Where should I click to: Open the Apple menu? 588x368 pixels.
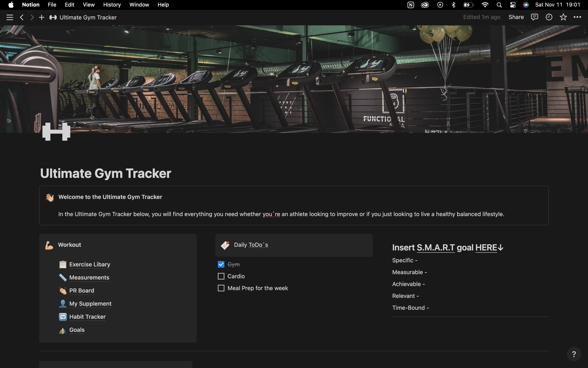point(11,5)
